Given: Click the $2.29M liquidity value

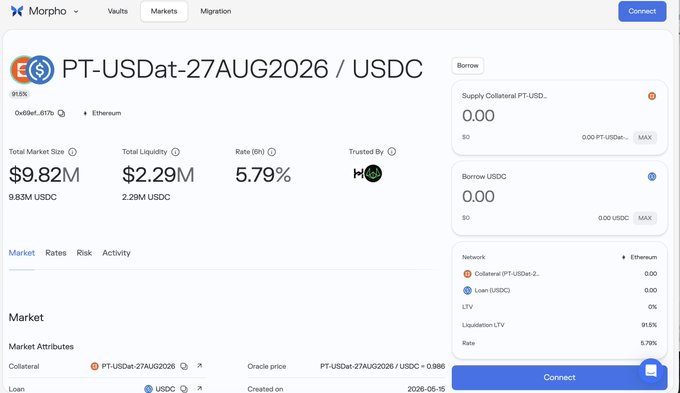Looking at the screenshot, I should [158, 175].
